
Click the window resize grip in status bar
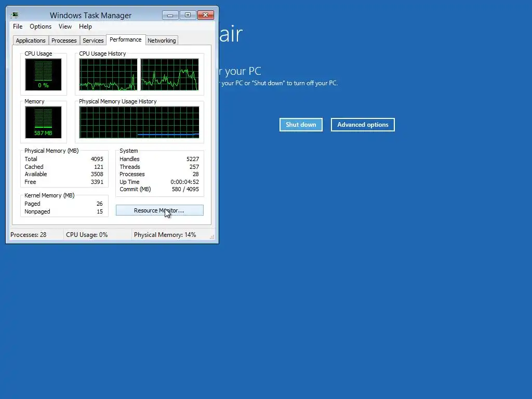tap(212, 237)
